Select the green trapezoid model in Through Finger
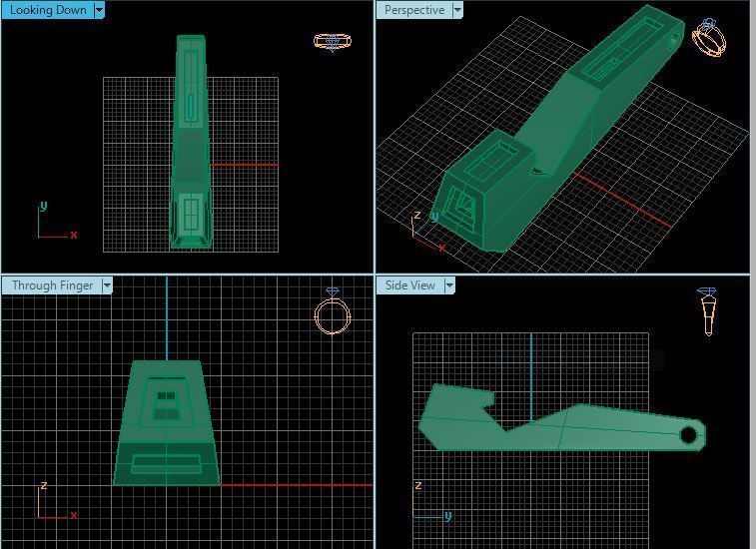The width and height of the screenshot is (756, 549). (x=167, y=422)
